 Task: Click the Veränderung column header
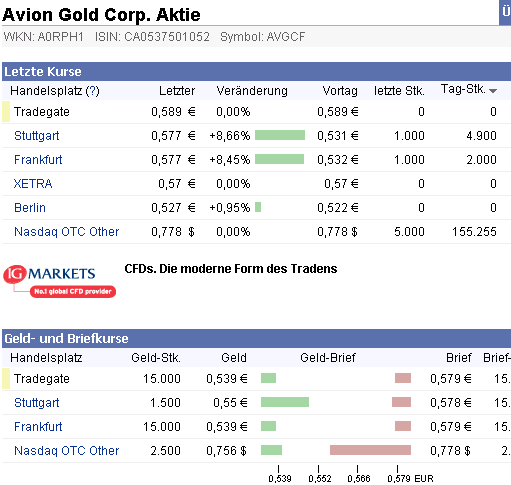252,91
